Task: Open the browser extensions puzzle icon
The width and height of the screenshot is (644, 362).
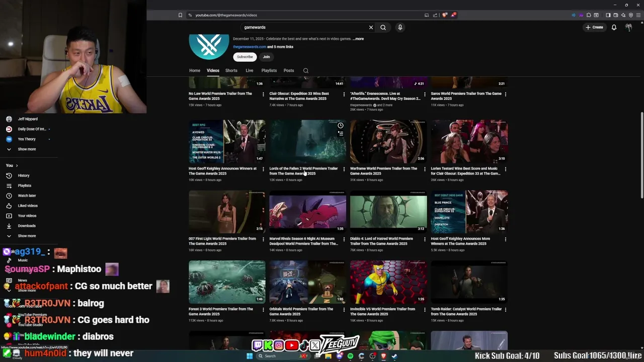Action: pos(589,15)
